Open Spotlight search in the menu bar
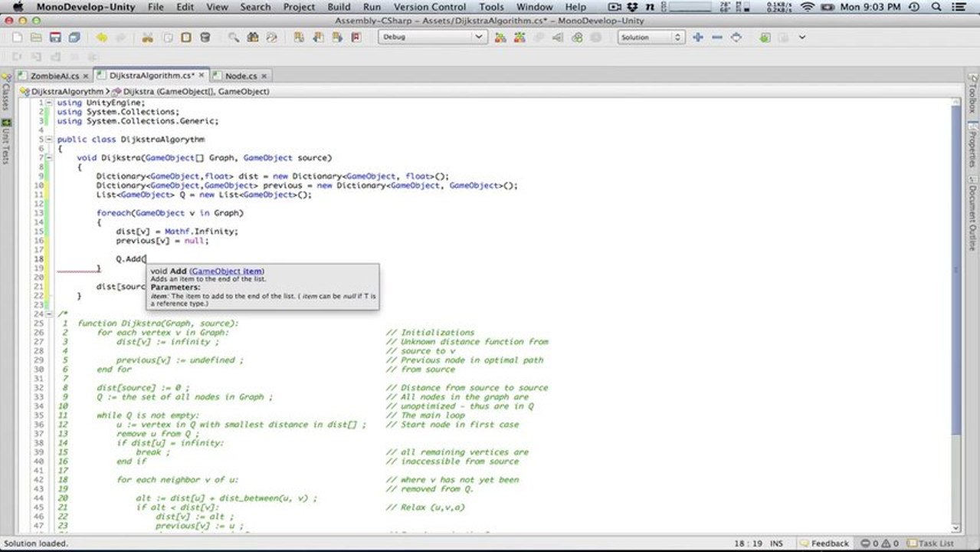980x552 pixels. point(936,7)
